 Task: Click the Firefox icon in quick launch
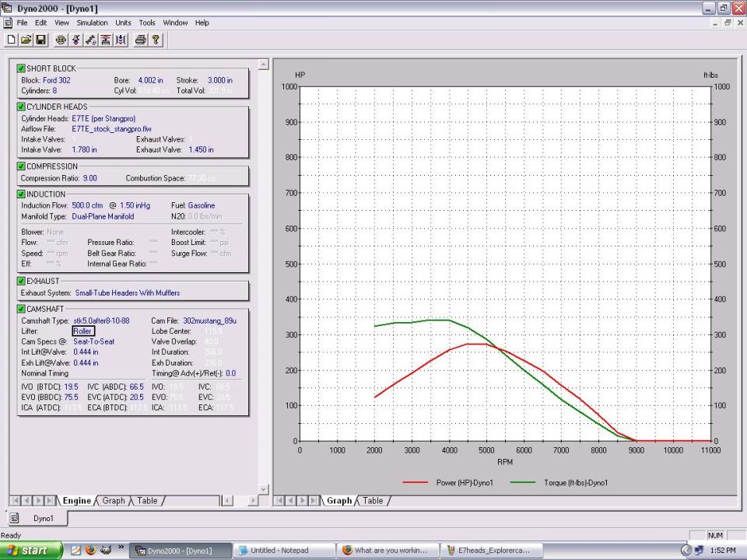click(90, 550)
